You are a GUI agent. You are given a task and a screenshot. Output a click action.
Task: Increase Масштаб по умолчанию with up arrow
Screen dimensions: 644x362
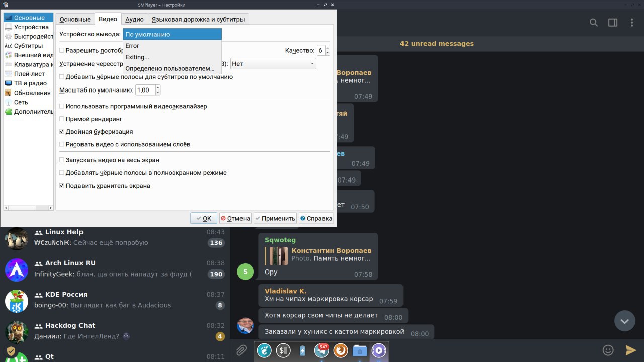(x=158, y=87)
